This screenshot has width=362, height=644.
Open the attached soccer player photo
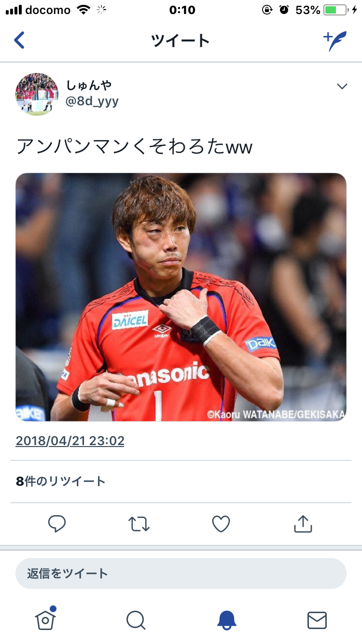(181, 297)
